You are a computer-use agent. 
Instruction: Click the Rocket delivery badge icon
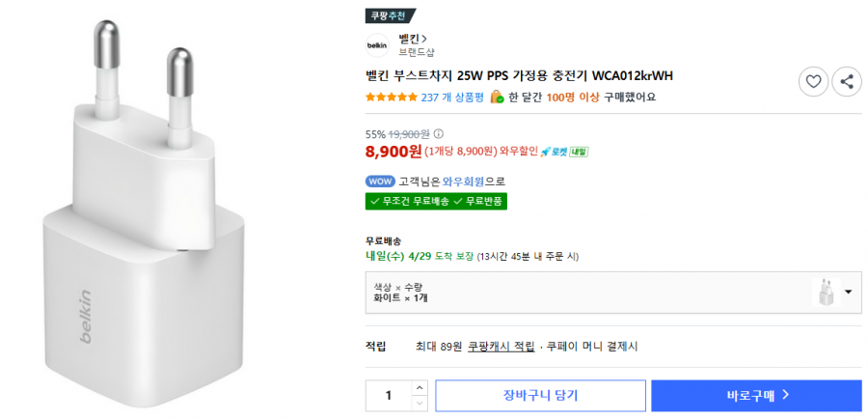[x=564, y=152]
